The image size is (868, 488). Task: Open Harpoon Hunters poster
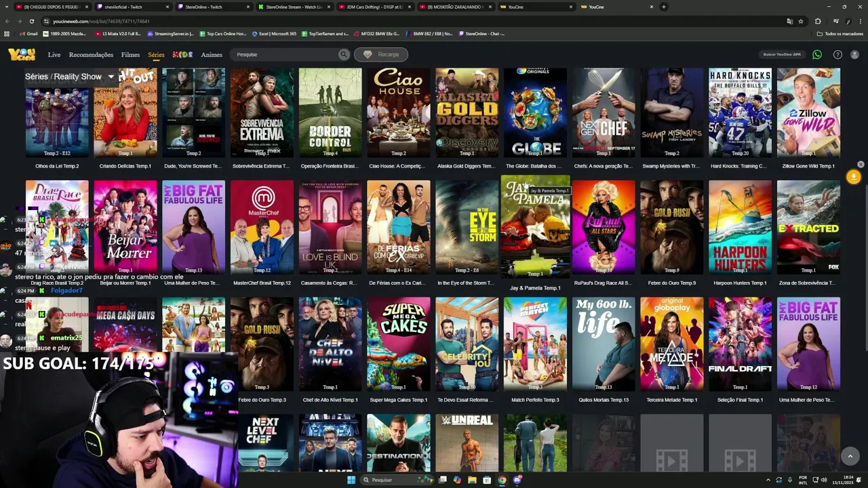(x=740, y=227)
